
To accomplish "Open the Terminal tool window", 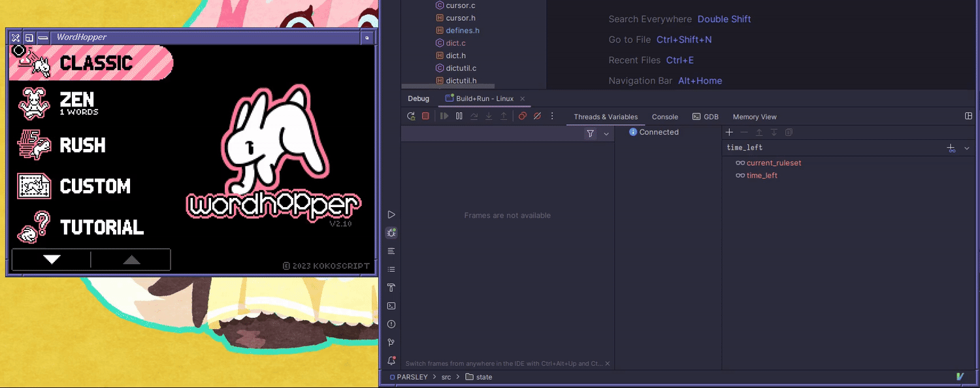I will click(391, 306).
